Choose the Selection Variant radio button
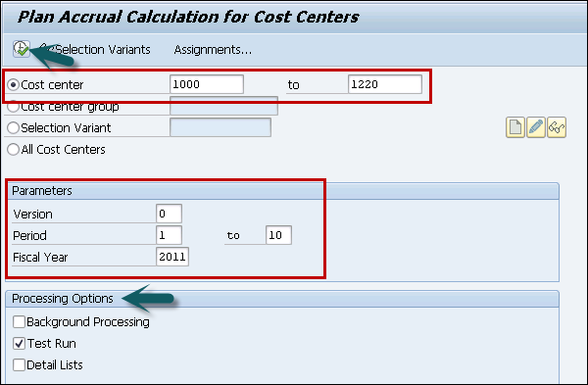588x385 pixels. point(13,127)
